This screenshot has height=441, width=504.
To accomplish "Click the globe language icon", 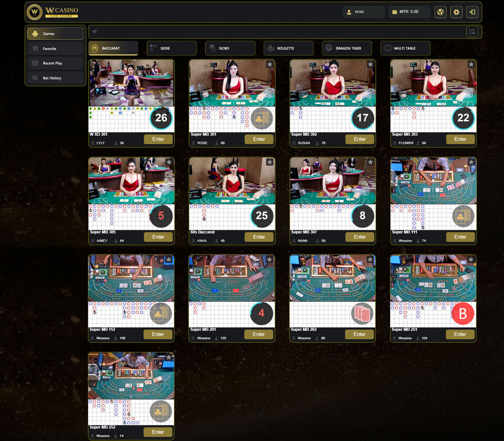I will pos(440,12).
